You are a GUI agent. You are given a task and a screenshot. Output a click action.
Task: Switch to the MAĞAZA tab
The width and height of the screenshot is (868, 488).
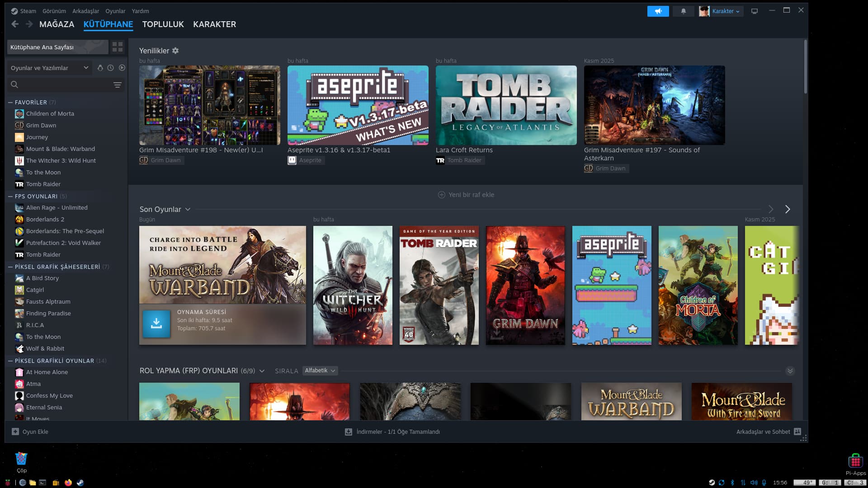(x=57, y=24)
